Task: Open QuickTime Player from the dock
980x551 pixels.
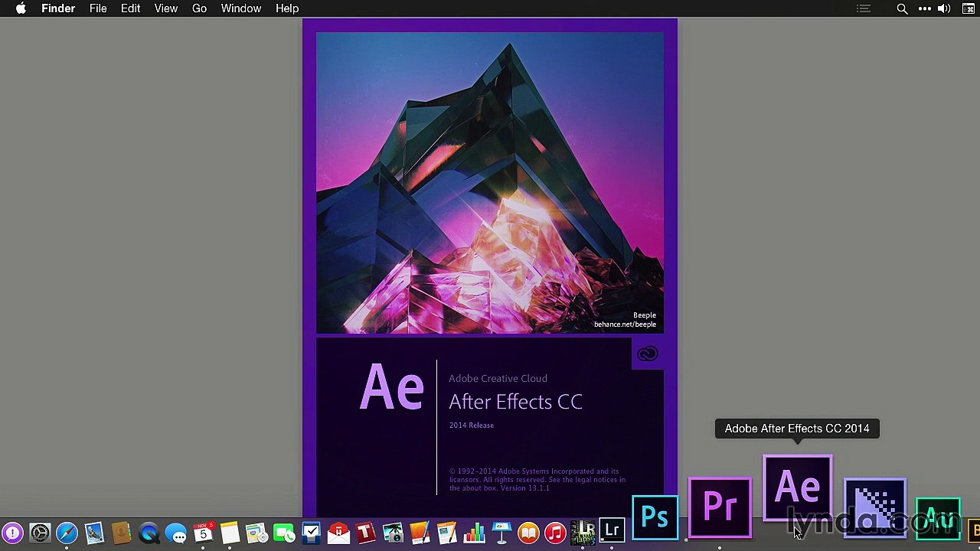Action: 149,533
